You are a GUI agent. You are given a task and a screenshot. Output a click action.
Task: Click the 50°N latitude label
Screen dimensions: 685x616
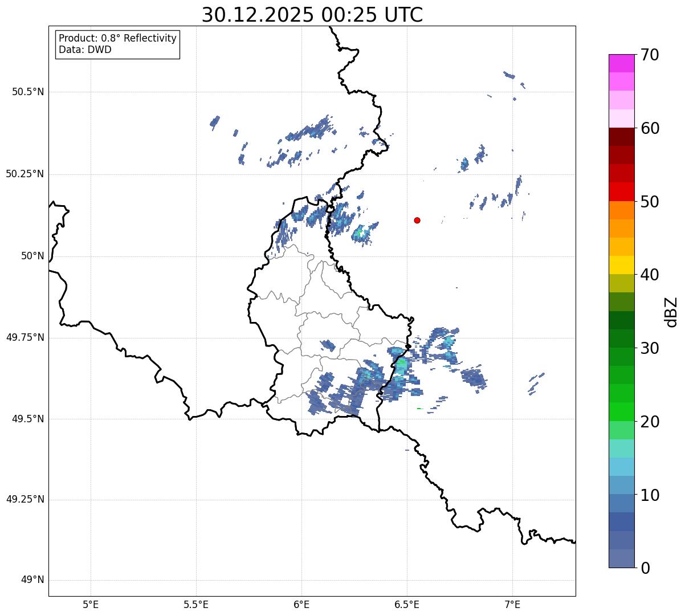[32, 256]
